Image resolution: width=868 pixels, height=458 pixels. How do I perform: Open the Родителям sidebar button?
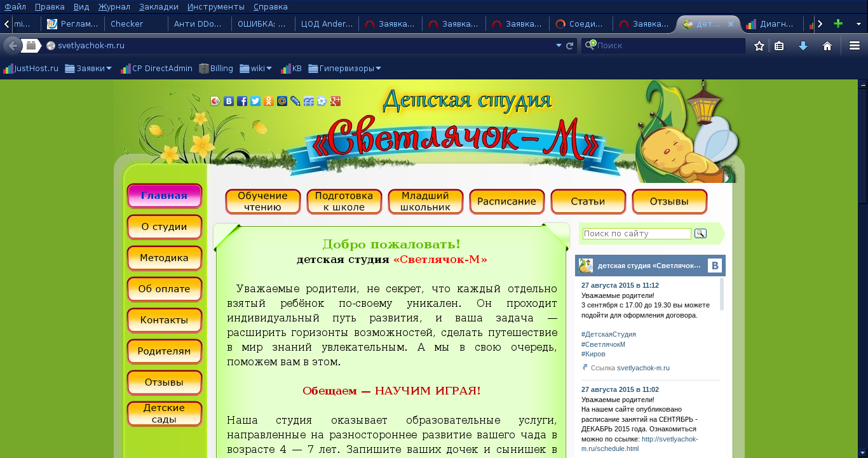click(x=165, y=351)
